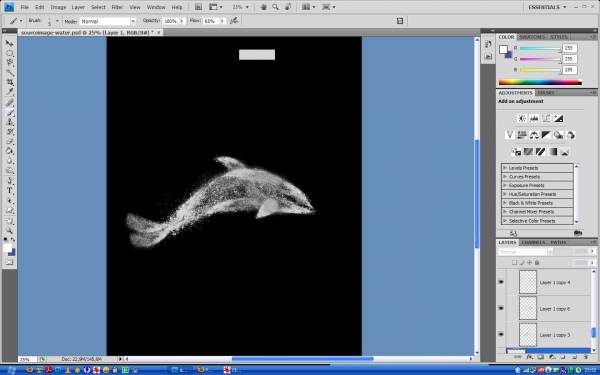Open the Layer menu
The image size is (600, 375).
[x=78, y=7]
